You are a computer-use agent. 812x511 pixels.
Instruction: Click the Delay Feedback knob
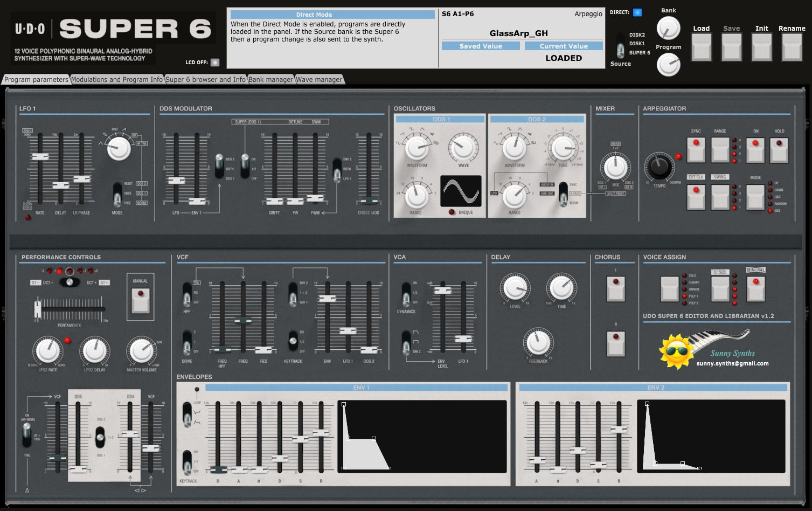tap(538, 343)
